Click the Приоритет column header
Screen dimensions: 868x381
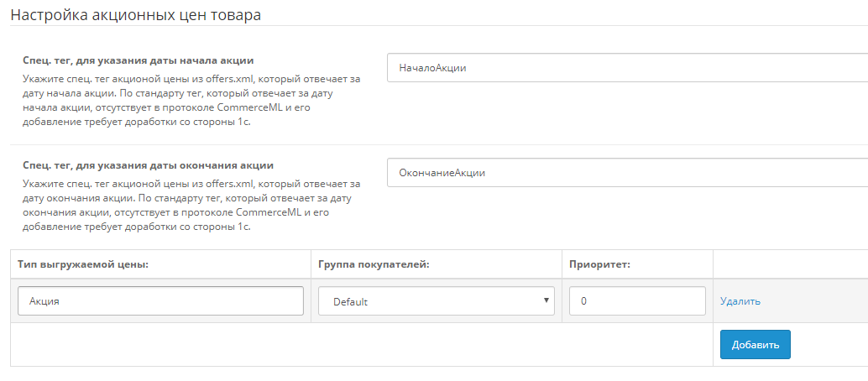599,264
